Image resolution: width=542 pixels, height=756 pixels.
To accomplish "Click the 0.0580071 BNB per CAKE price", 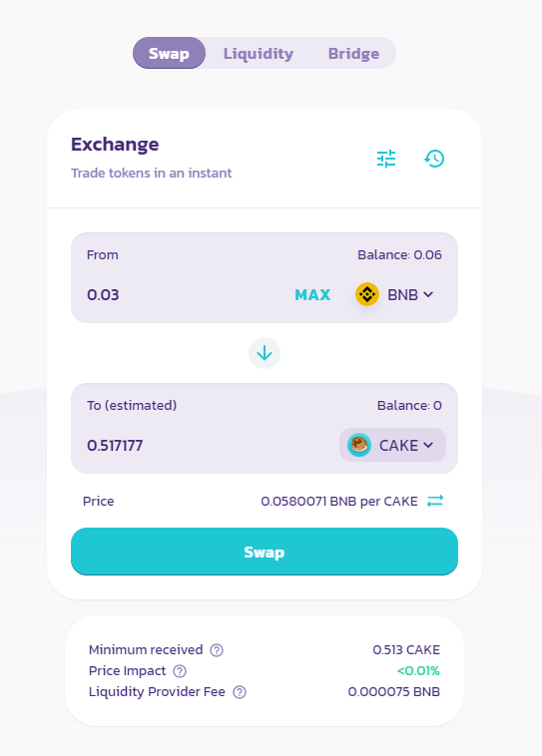I will tap(339, 501).
